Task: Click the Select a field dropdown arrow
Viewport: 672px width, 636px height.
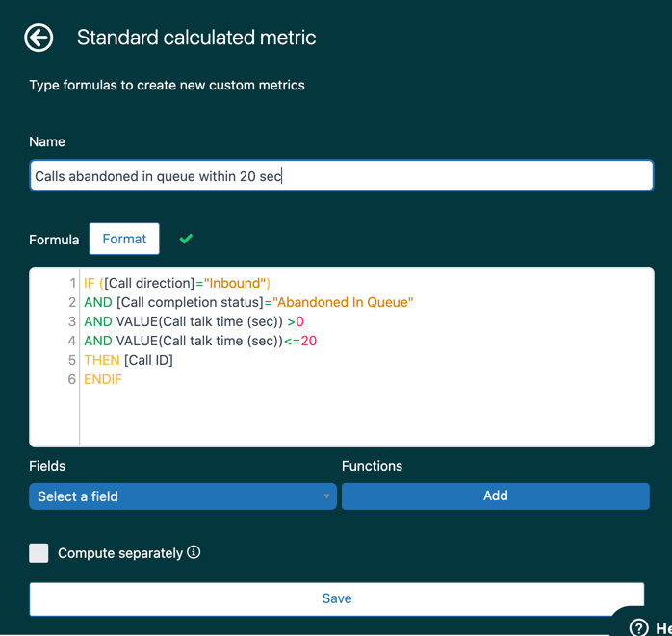Action: click(326, 496)
